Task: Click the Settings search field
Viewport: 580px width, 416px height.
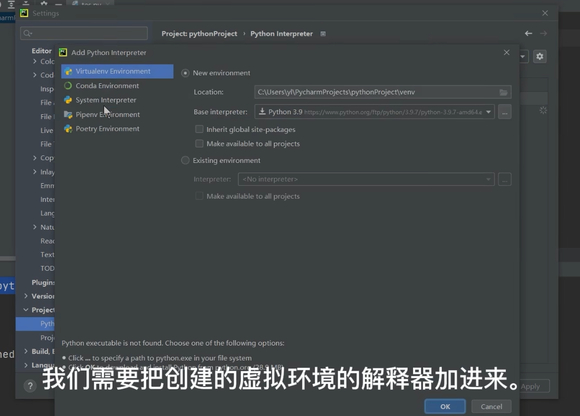Action: [x=84, y=33]
